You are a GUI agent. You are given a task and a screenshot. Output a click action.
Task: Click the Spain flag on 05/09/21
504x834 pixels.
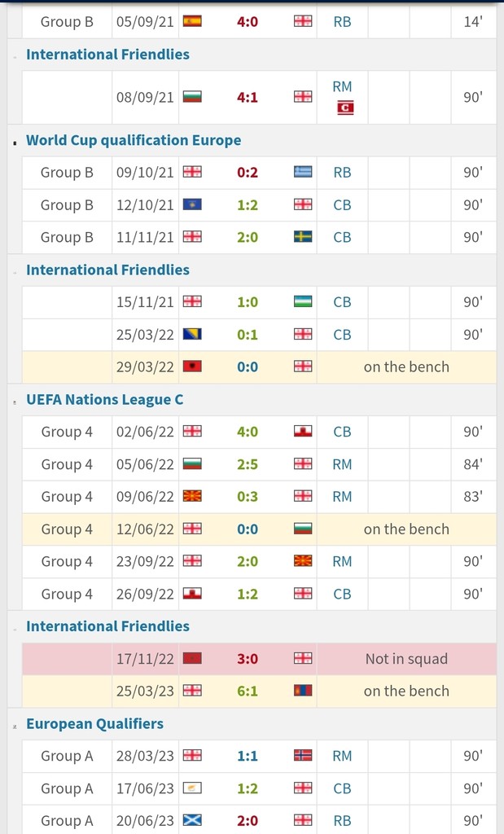tap(193, 22)
